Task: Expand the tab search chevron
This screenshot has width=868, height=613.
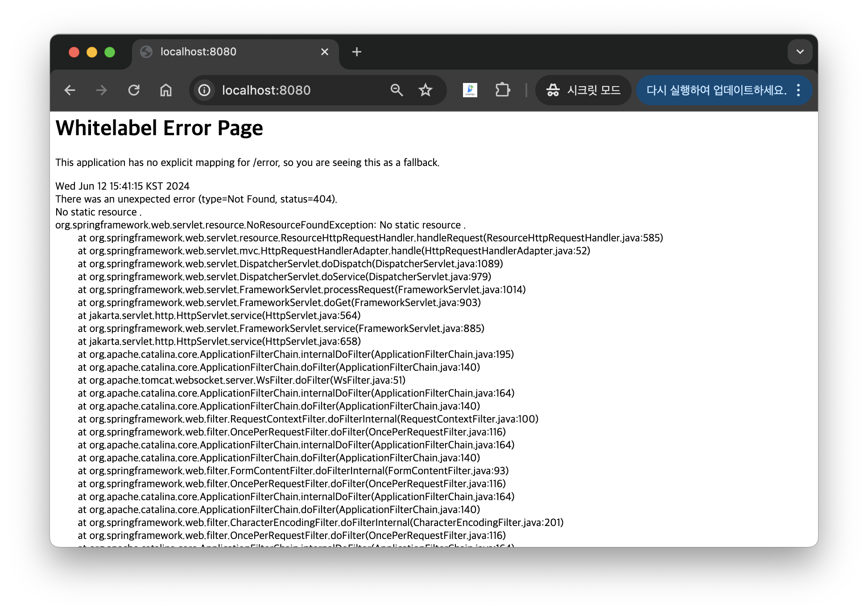Action: (800, 52)
